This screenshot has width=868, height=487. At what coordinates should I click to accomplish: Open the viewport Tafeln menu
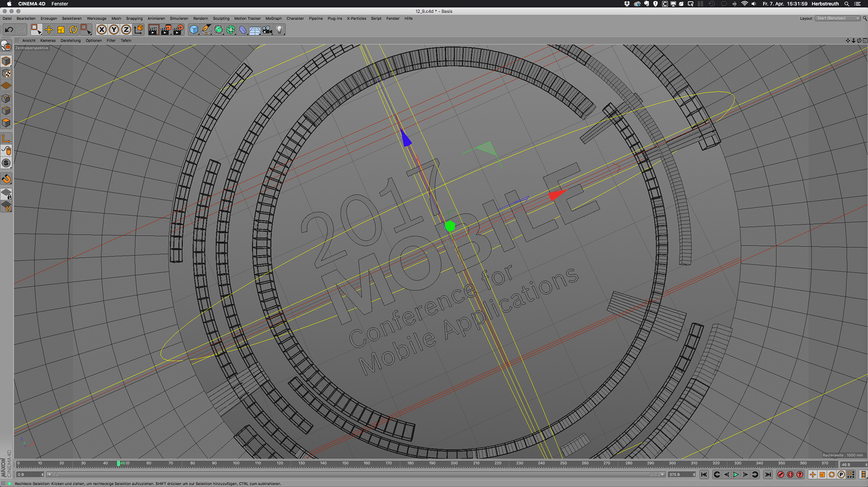tap(126, 41)
